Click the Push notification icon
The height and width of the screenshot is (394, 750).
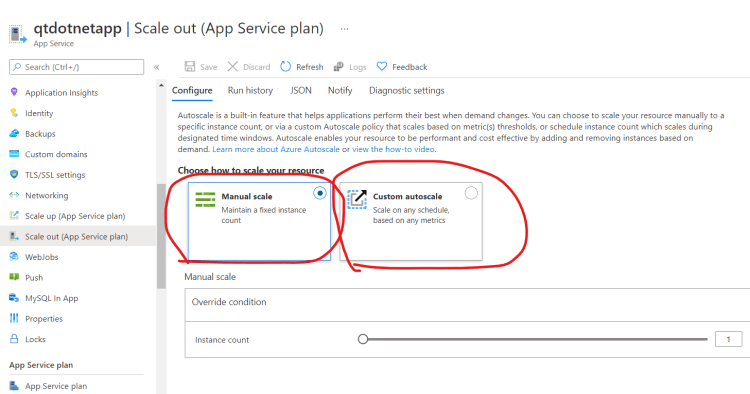(x=14, y=277)
